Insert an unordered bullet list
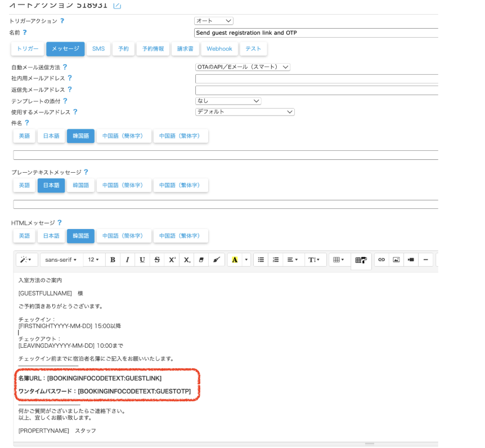Viewport: 485px width, 448px height. [261, 259]
